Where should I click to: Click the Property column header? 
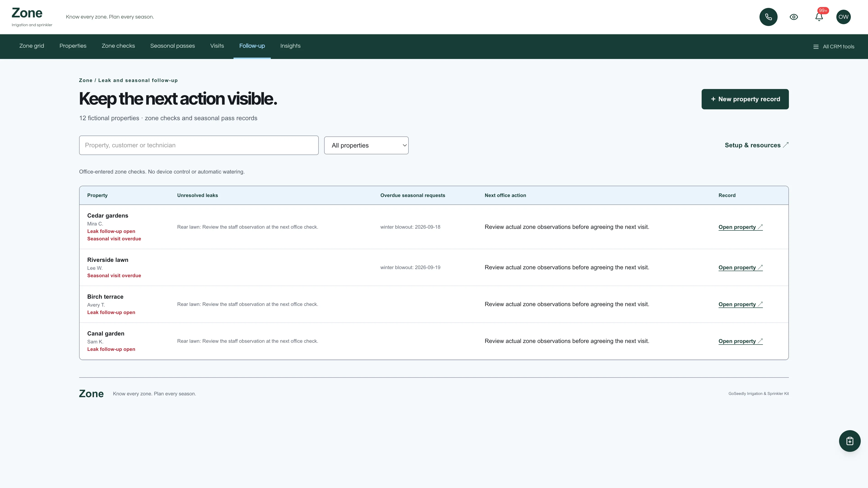[97, 195]
